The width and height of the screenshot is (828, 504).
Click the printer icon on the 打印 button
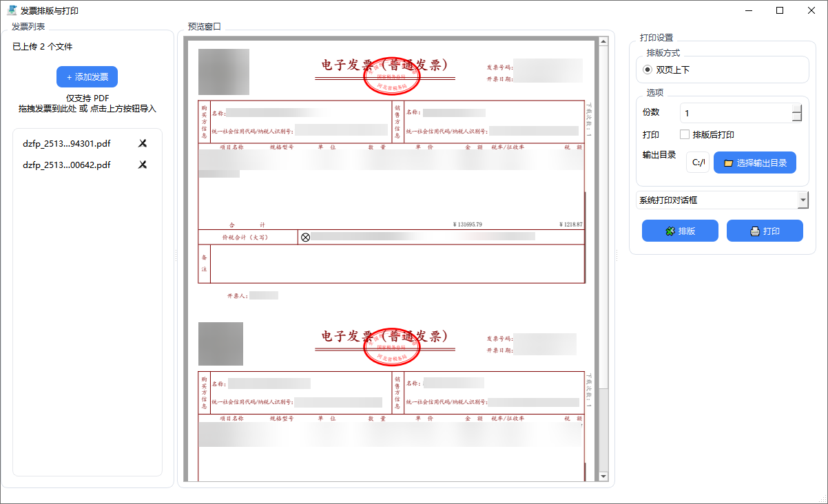[755, 231]
